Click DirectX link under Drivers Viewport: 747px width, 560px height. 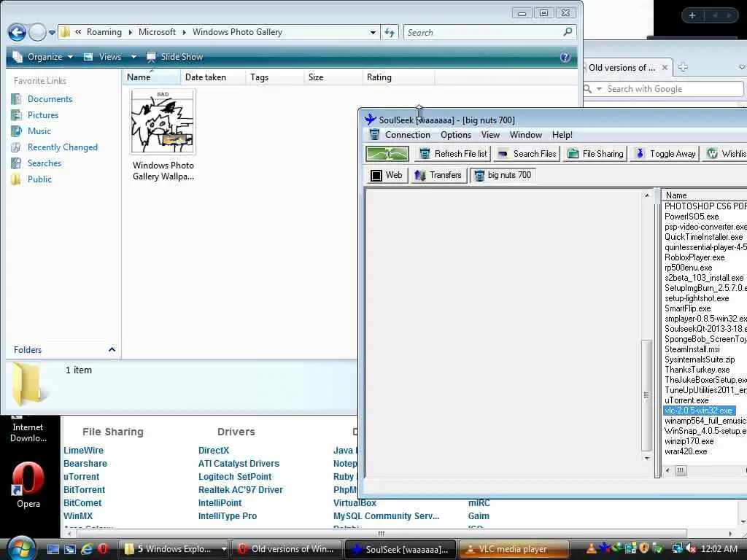[x=214, y=451]
